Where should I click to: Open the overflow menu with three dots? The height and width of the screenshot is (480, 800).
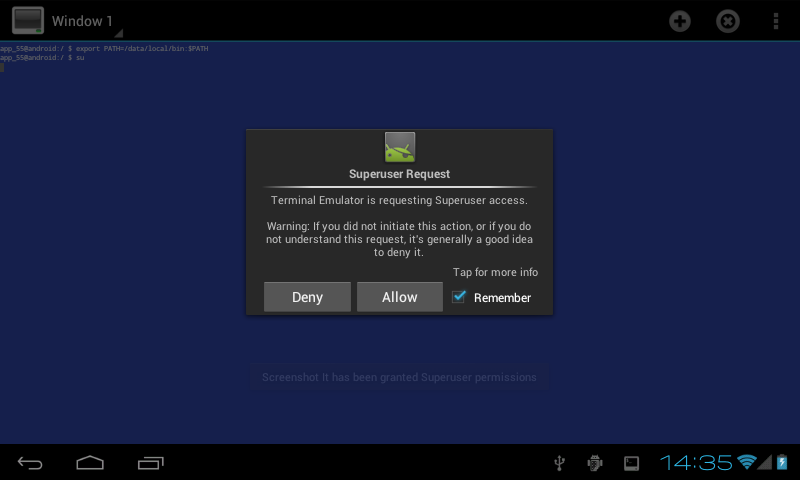pyautogui.click(x=776, y=21)
